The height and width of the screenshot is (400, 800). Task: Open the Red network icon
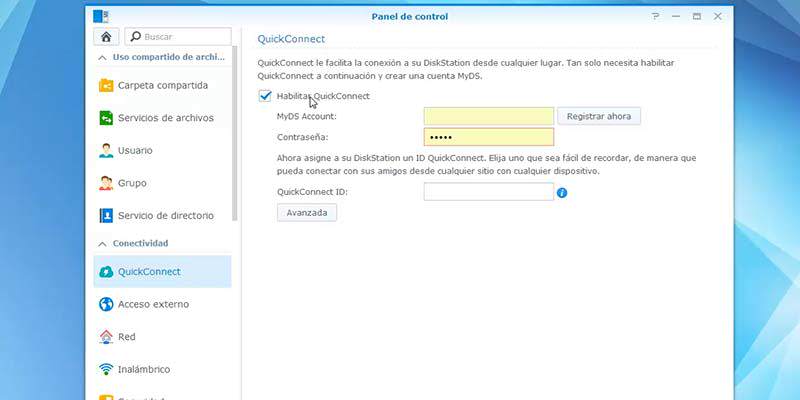(x=106, y=337)
